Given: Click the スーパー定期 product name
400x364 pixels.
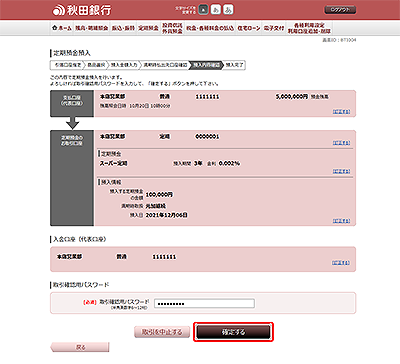Looking at the screenshot, I should click(x=114, y=163).
